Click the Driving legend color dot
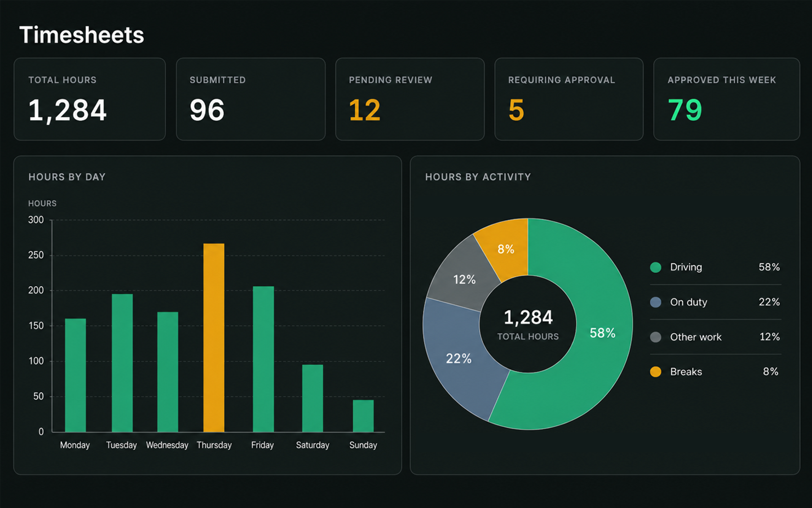Image resolution: width=812 pixels, height=508 pixels. pos(656,267)
